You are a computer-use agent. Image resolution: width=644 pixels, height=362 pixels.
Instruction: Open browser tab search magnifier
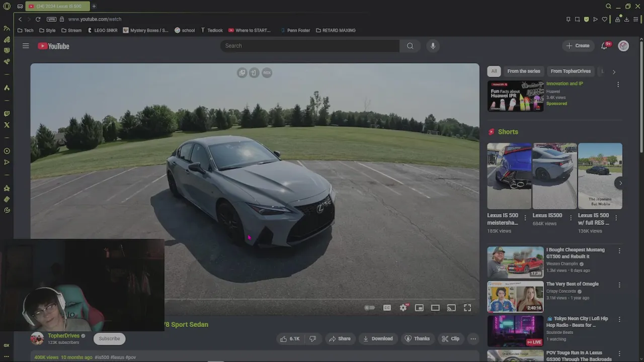click(x=608, y=7)
